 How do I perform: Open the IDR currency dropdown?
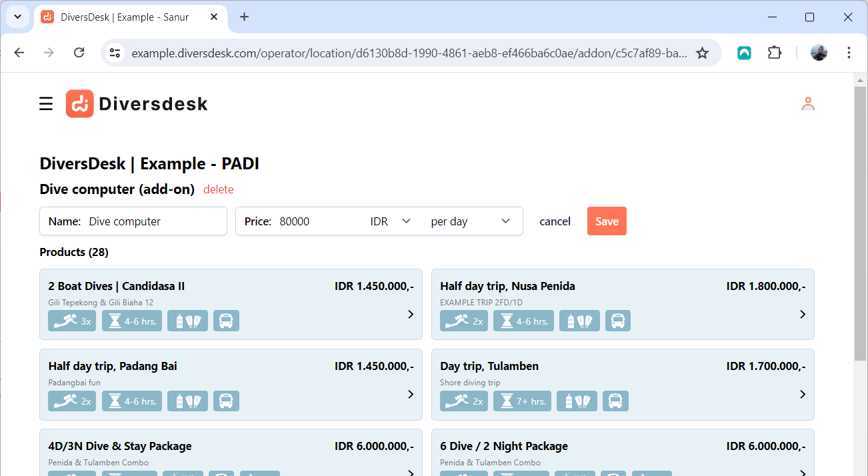391,221
